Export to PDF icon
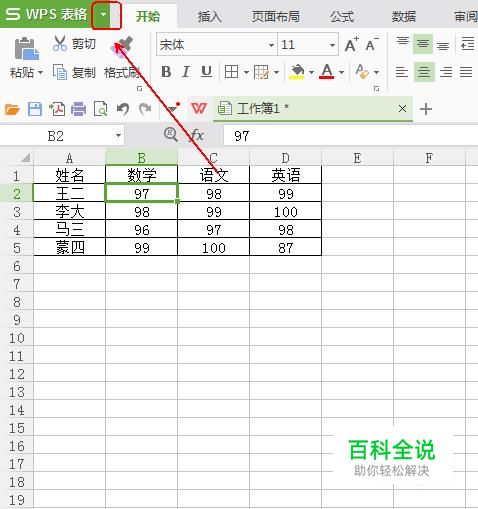 point(57,109)
